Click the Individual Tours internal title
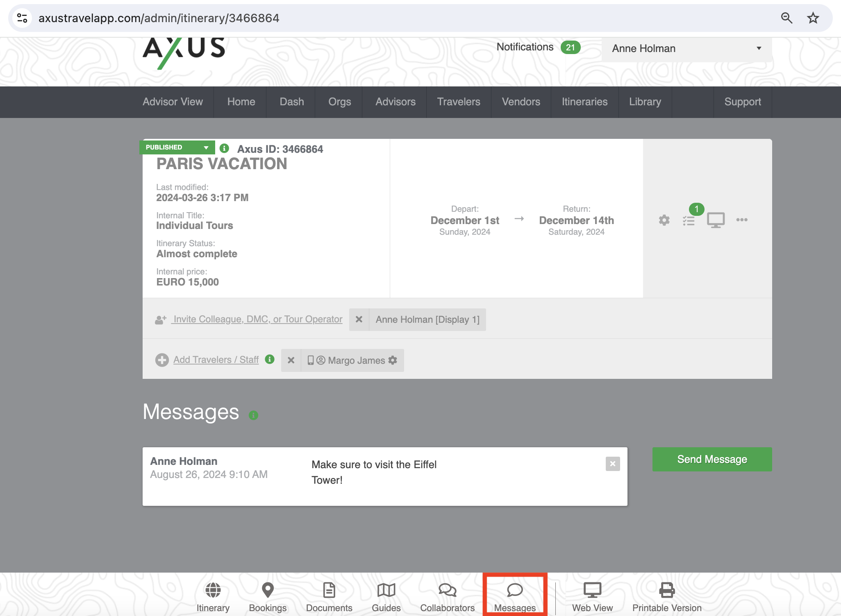This screenshot has height=616, width=841. [195, 226]
